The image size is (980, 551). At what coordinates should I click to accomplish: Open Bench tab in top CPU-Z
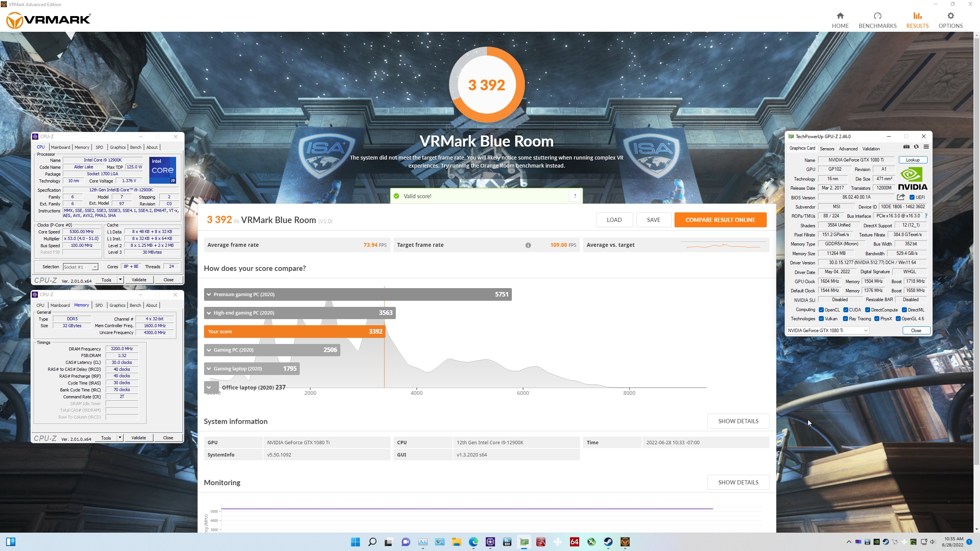136,147
